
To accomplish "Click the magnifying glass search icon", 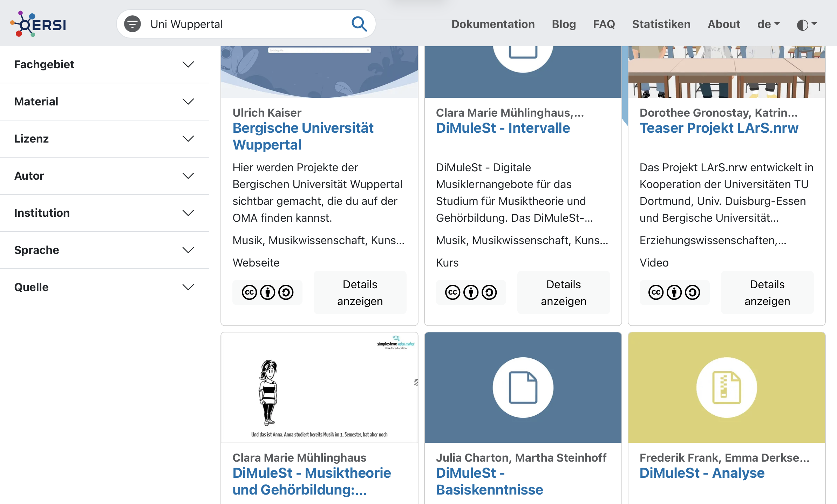I will 359,24.
